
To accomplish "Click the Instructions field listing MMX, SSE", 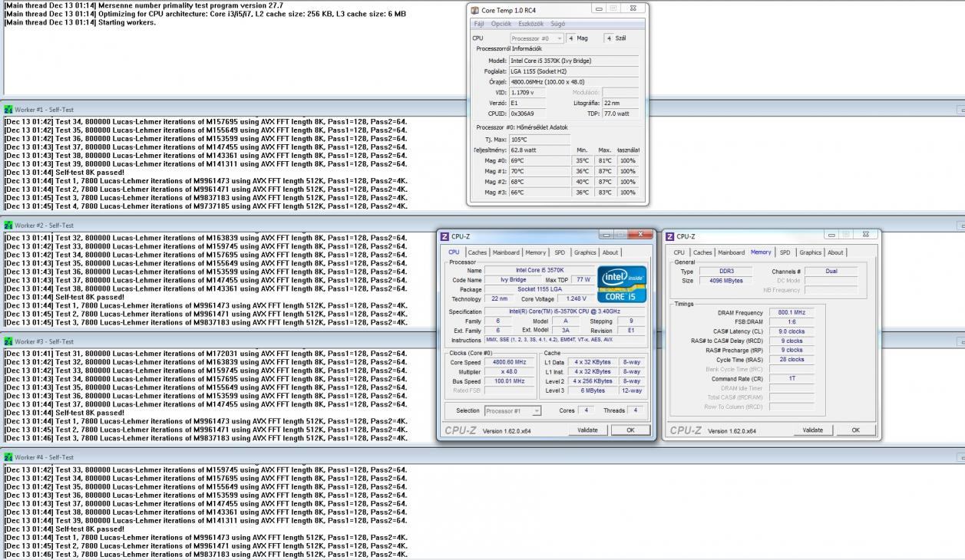I will pyautogui.click(x=565, y=340).
